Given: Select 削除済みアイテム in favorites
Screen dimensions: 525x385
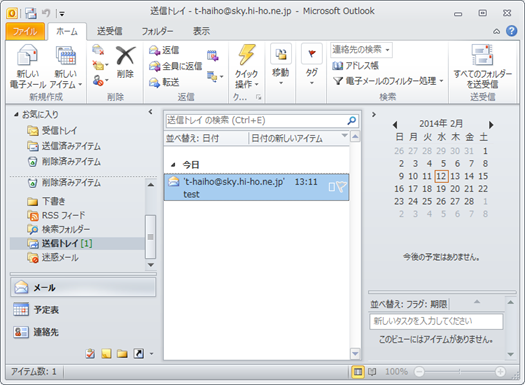Looking at the screenshot, I should pos(64,162).
